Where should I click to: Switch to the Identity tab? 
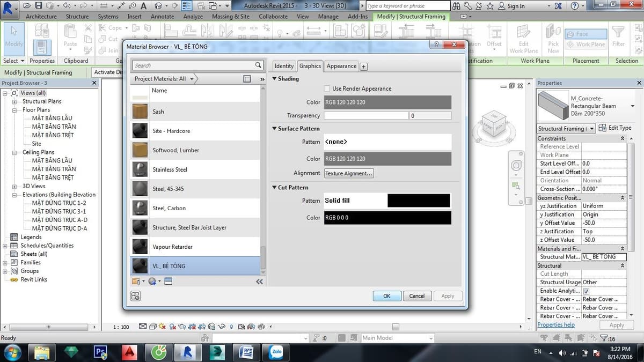point(284,66)
